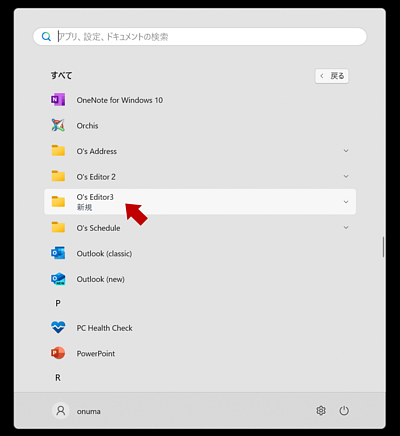Select the O's Editor3 folder entry
This screenshot has width=400, height=436.
click(200, 202)
